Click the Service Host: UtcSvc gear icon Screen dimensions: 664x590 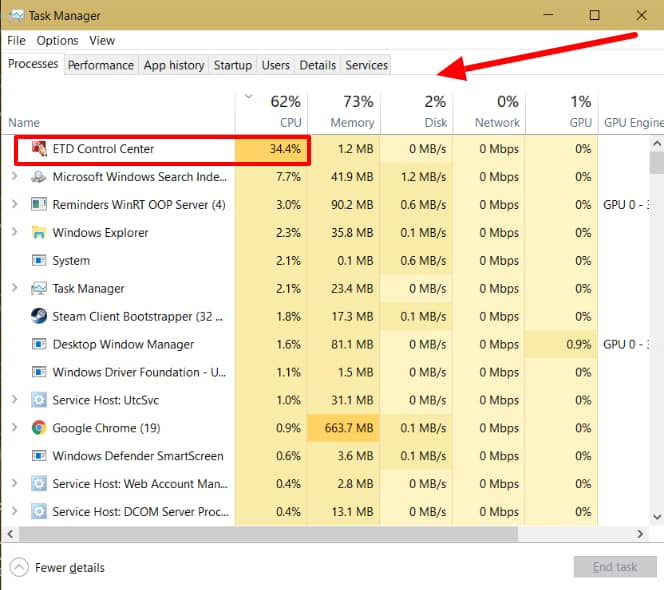coord(39,400)
